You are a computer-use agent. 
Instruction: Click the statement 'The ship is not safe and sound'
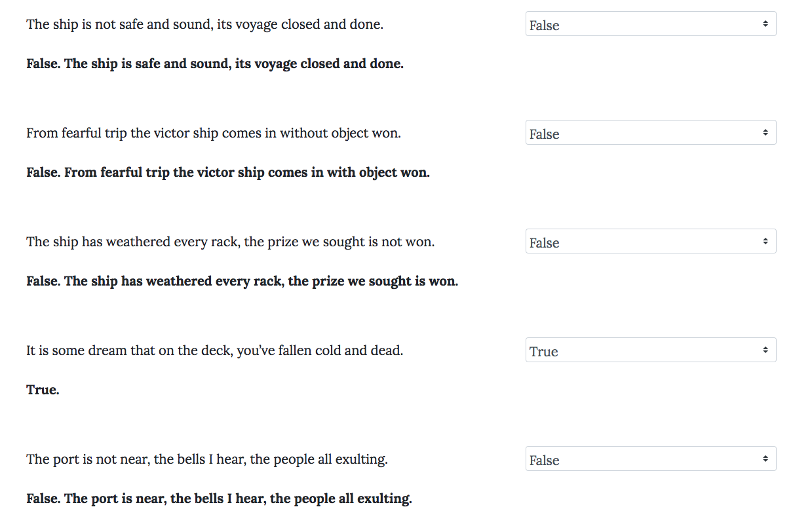click(x=204, y=25)
